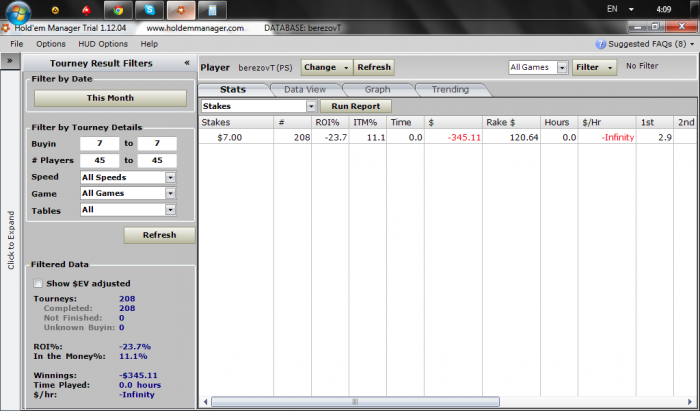This screenshot has height=411, width=700.
Task: Toggle Show $EV adjusted checkbox
Action: click(38, 283)
